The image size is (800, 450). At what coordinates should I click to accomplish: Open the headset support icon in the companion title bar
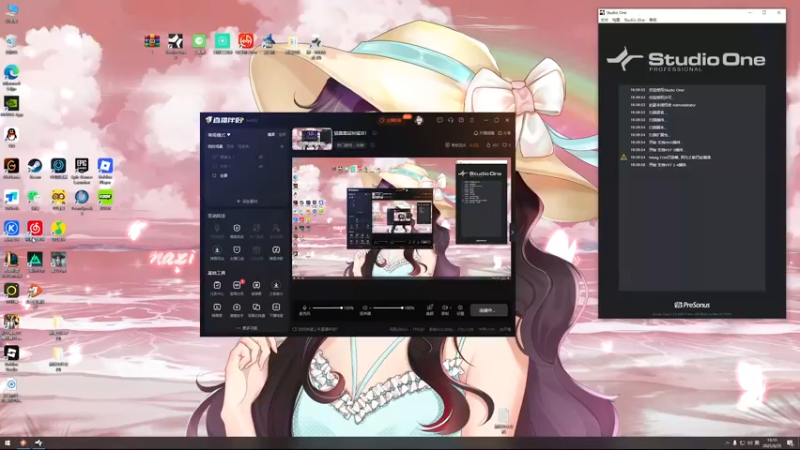pos(451,120)
